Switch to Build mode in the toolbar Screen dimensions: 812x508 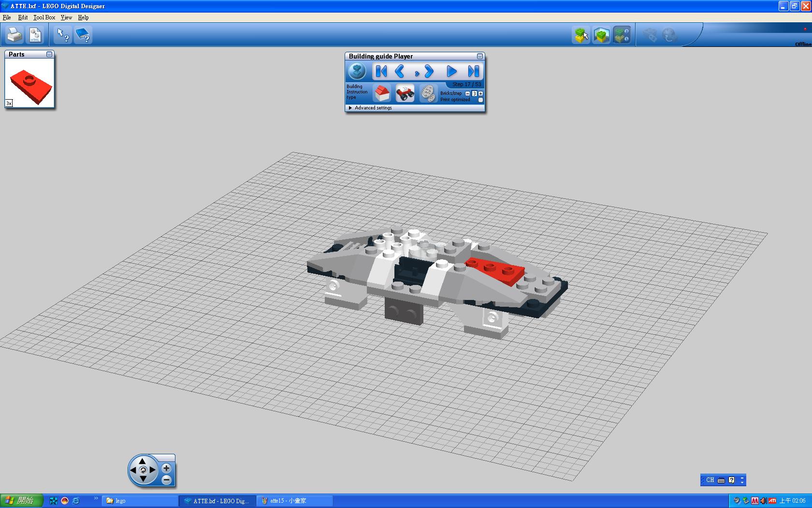581,35
